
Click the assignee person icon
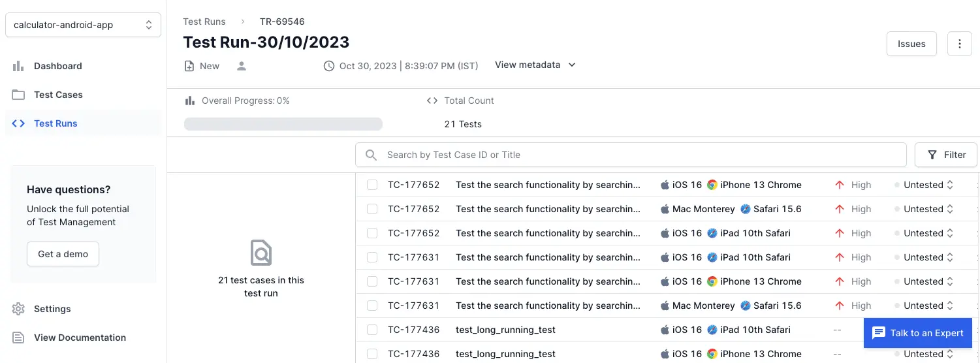[242, 66]
